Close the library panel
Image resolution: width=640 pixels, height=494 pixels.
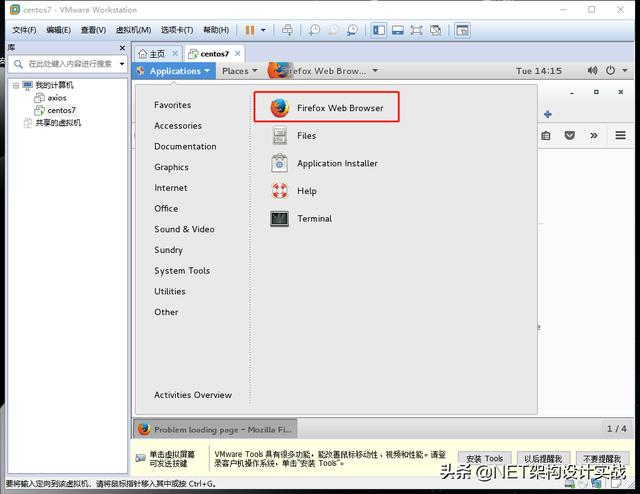(x=122, y=48)
